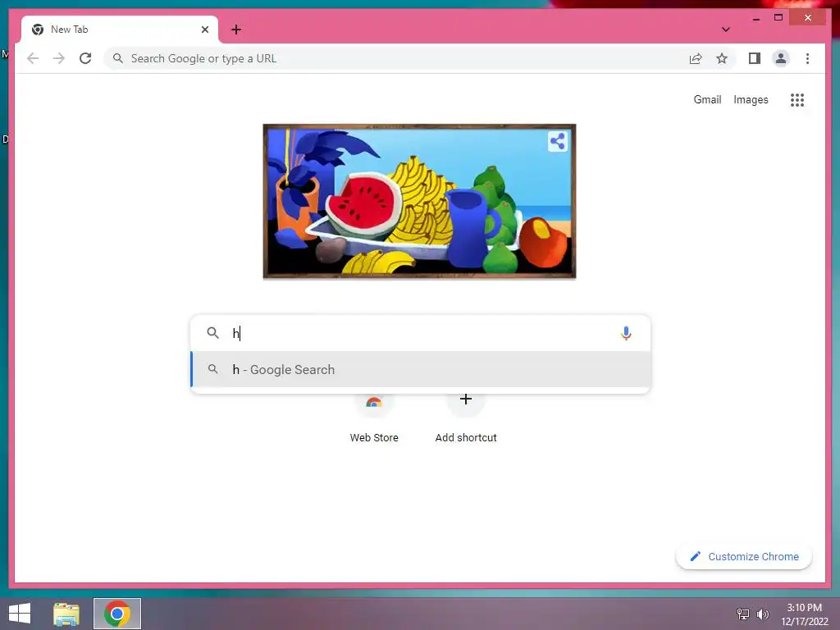Open the network icon in system tray
This screenshot has height=630, width=840.
[743, 614]
